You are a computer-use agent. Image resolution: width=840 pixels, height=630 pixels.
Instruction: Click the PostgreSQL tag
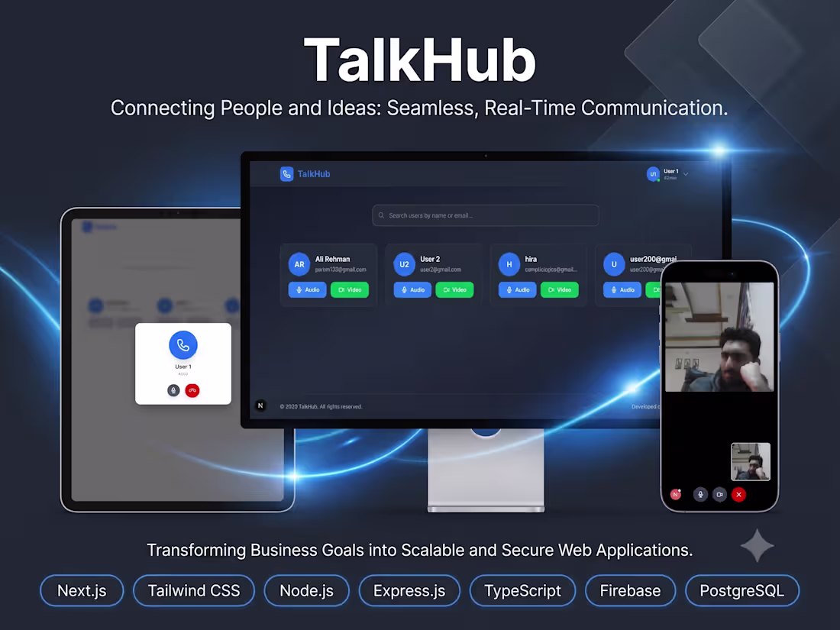point(742,590)
